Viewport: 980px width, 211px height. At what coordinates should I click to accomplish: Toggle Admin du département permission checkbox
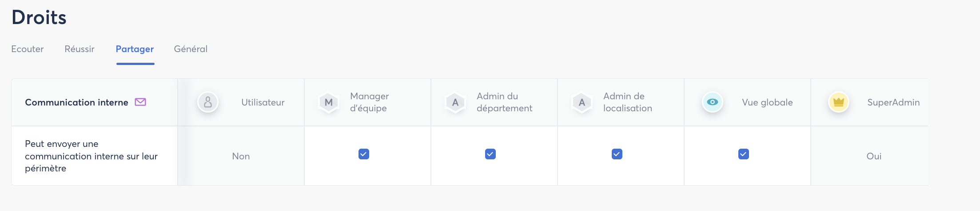(x=490, y=154)
